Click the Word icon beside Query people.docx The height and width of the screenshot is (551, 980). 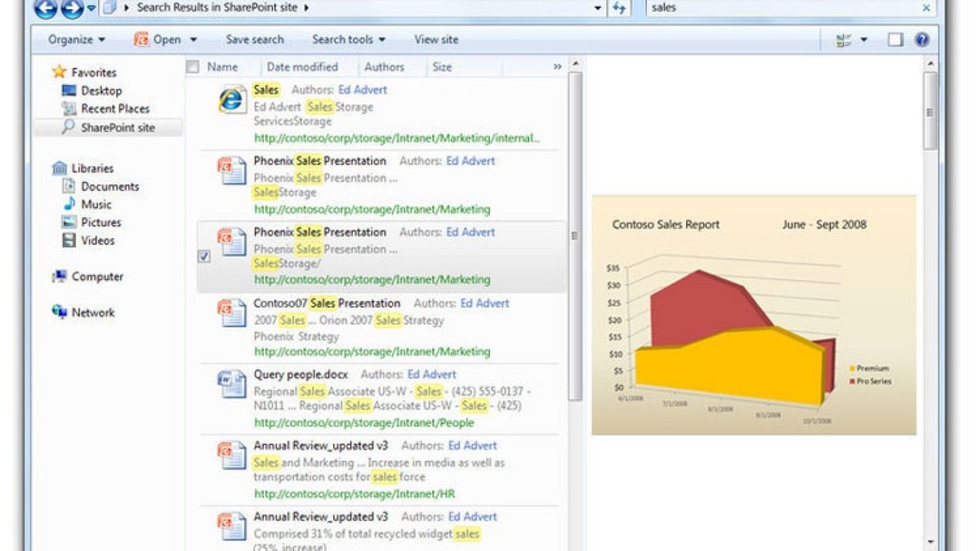(x=232, y=384)
